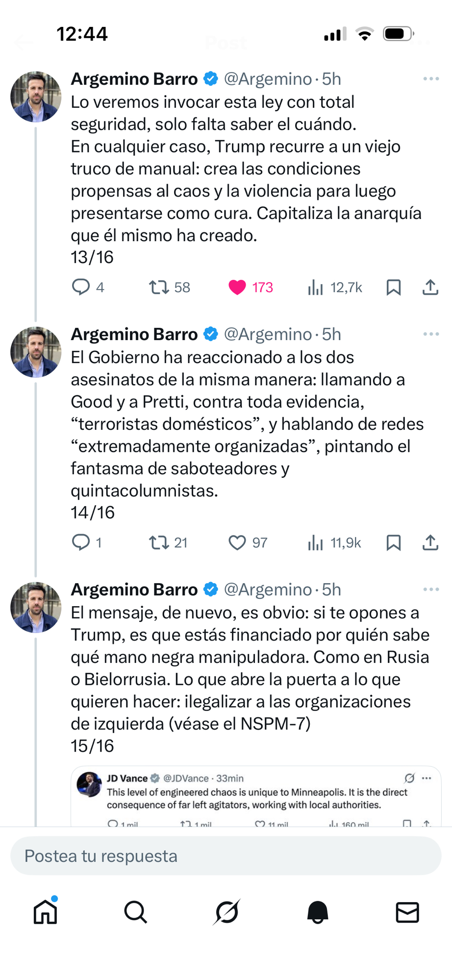Unlike the 13/16 post with 173 likes
The width and height of the screenshot is (452, 980).
pyautogui.click(x=237, y=287)
